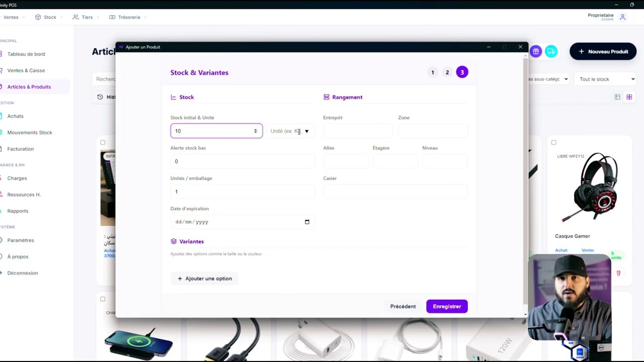Click the Rangement section icon
The height and width of the screenshot is (362, 644).
coord(327,97)
